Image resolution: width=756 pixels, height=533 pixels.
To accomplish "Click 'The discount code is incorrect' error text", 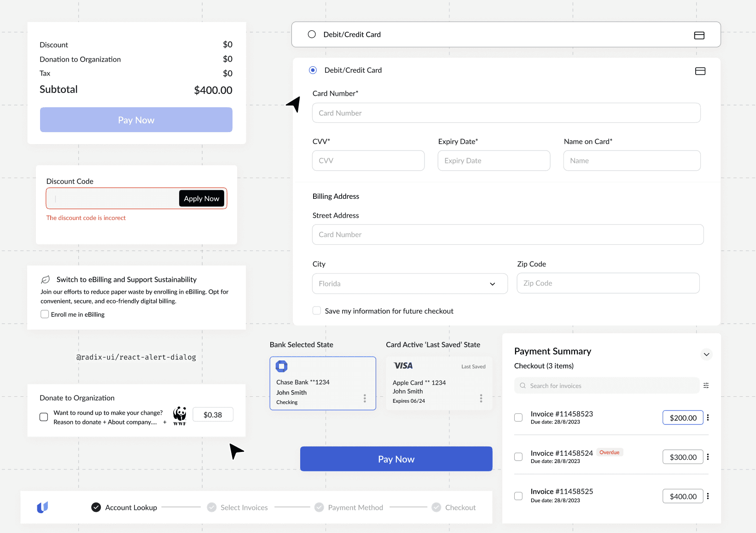I will [86, 218].
